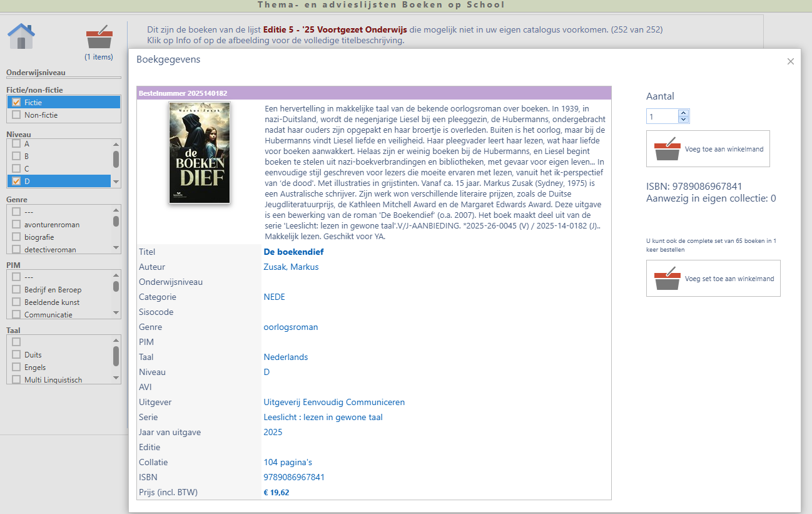Go to the home page icon
The height and width of the screenshot is (514, 812).
tap(21, 36)
